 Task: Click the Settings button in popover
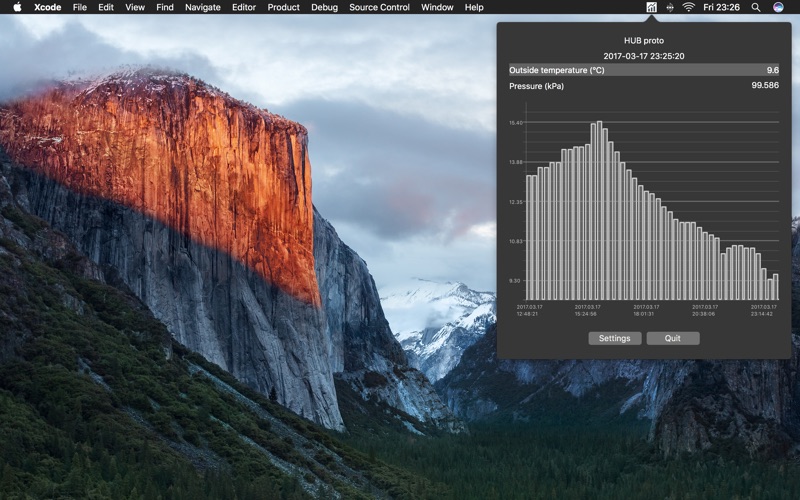pos(614,338)
